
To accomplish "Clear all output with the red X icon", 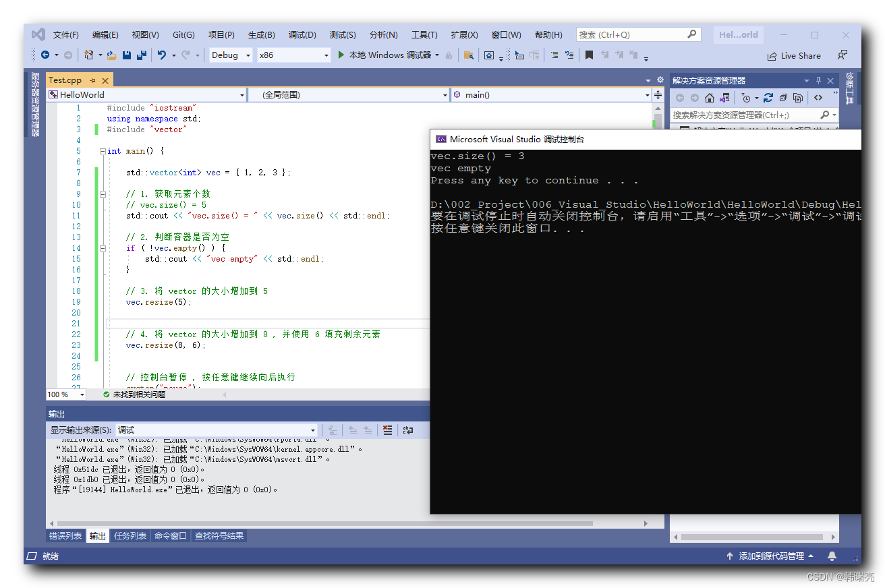I will pyautogui.click(x=387, y=430).
